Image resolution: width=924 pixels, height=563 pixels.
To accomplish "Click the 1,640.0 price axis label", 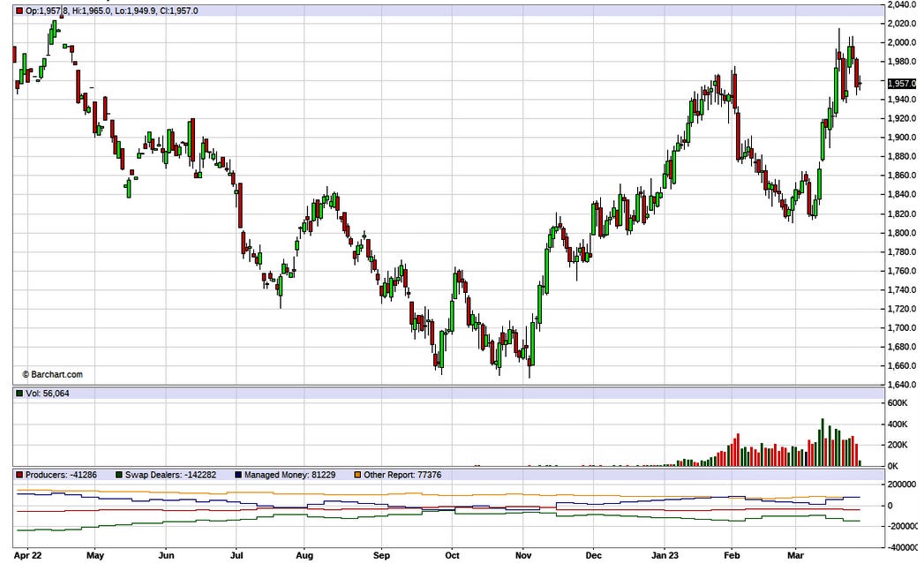I will coord(902,385).
